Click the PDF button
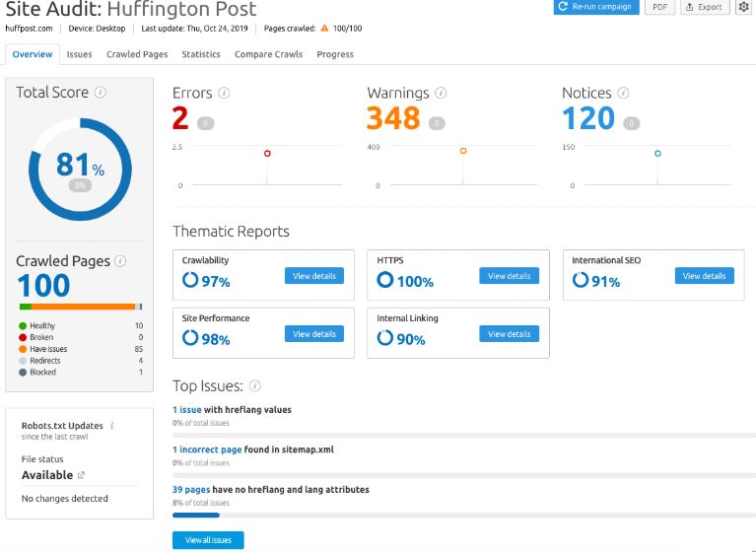 [x=659, y=7]
